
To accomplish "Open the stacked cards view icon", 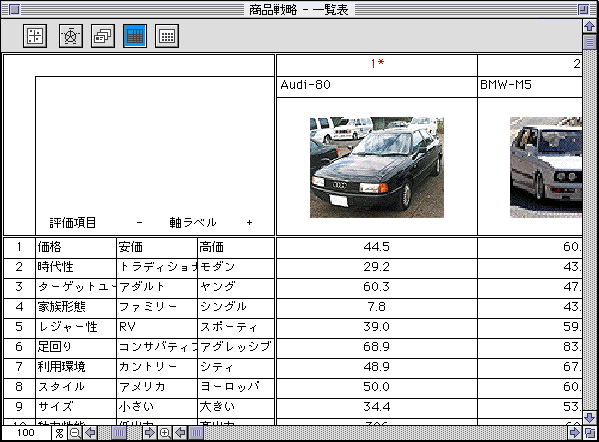I will click(103, 36).
